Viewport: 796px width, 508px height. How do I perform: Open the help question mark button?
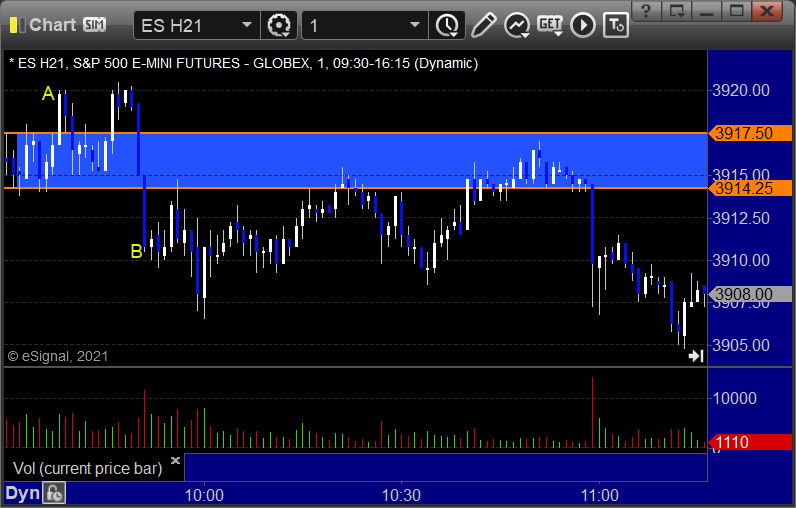click(x=646, y=10)
